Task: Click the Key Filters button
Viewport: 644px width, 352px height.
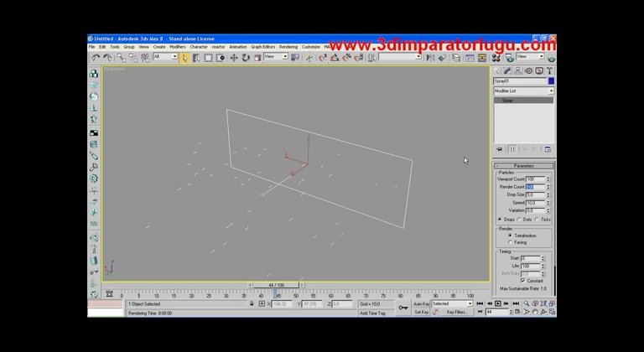Action: [x=457, y=312]
